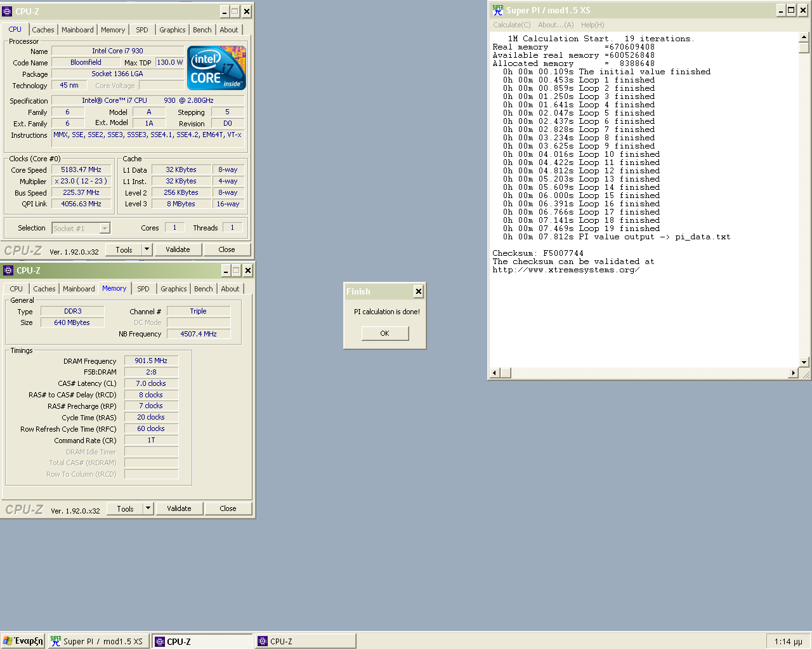Open SPD tab in top CPU-Z

point(142,30)
